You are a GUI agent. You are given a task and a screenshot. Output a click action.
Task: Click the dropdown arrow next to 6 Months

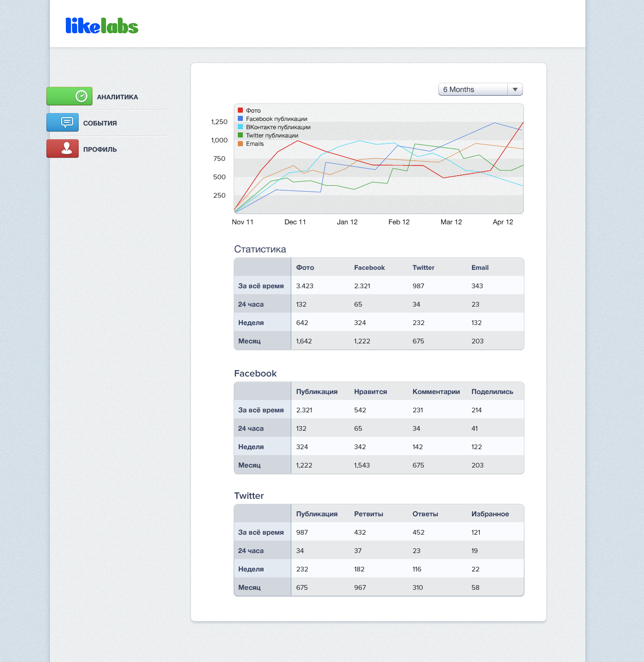[x=515, y=90]
